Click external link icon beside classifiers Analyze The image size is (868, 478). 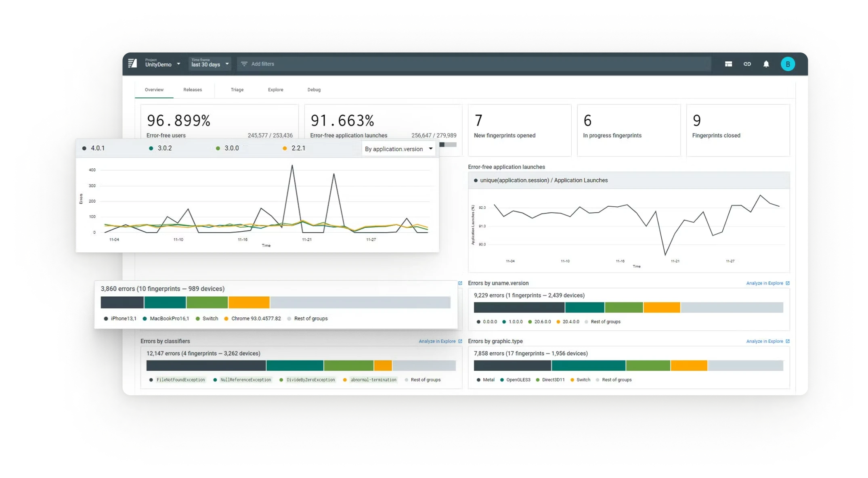(x=460, y=341)
